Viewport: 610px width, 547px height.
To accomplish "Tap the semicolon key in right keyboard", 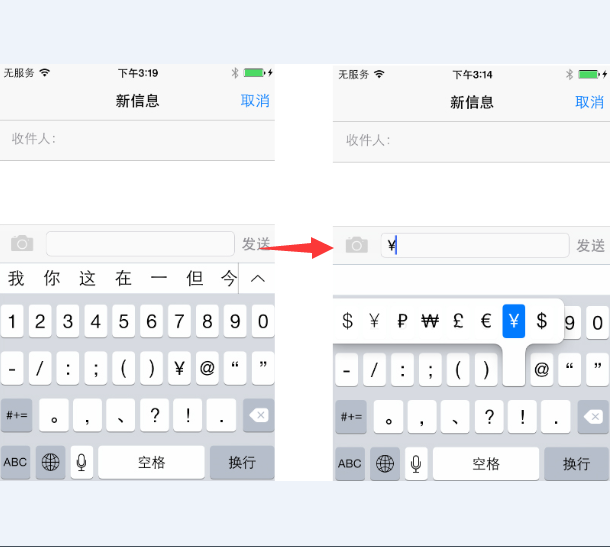I will click(x=430, y=370).
